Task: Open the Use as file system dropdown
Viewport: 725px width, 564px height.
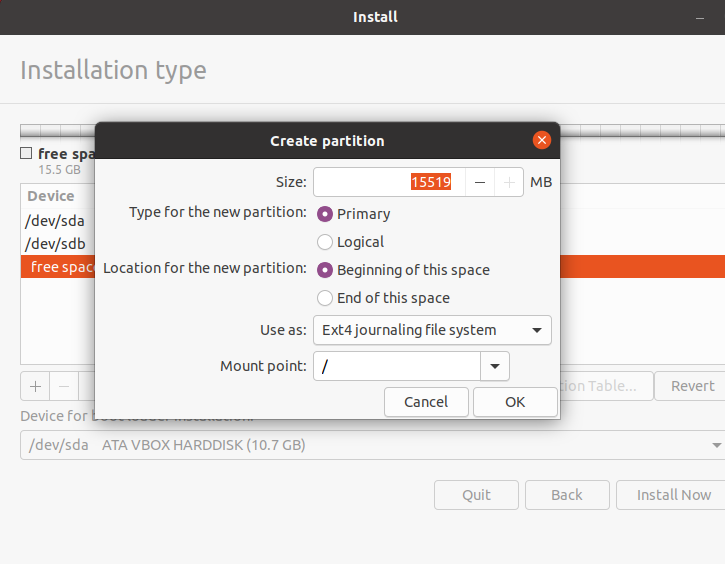Action: point(432,330)
